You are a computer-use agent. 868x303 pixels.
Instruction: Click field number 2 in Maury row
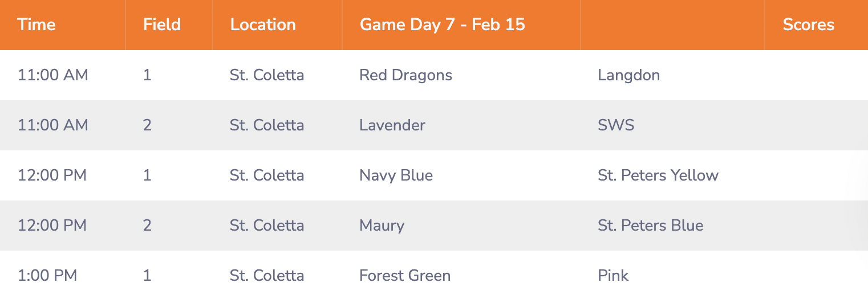pyautogui.click(x=147, y=226)
